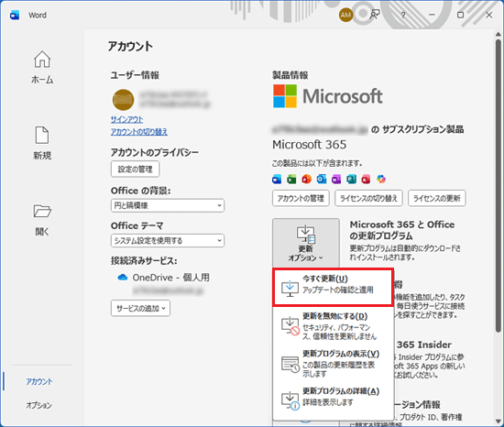Screen dimensions: 504x427
Task: Choose 更新プログラムの表示(V) menu item
Action: tap(333, 364)
